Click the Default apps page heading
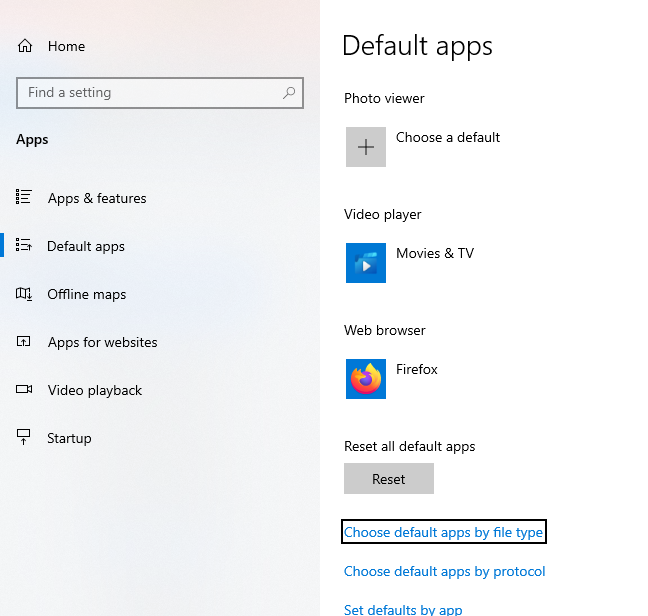This screenshot has width=648, height=616. pyautogui.click(x=417, y=45)
